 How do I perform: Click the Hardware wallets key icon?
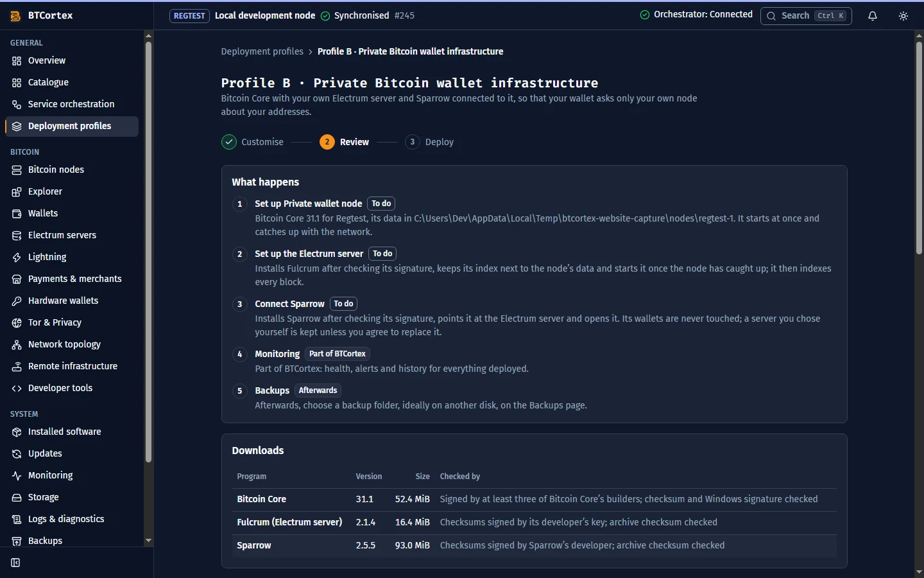point(17,301)
